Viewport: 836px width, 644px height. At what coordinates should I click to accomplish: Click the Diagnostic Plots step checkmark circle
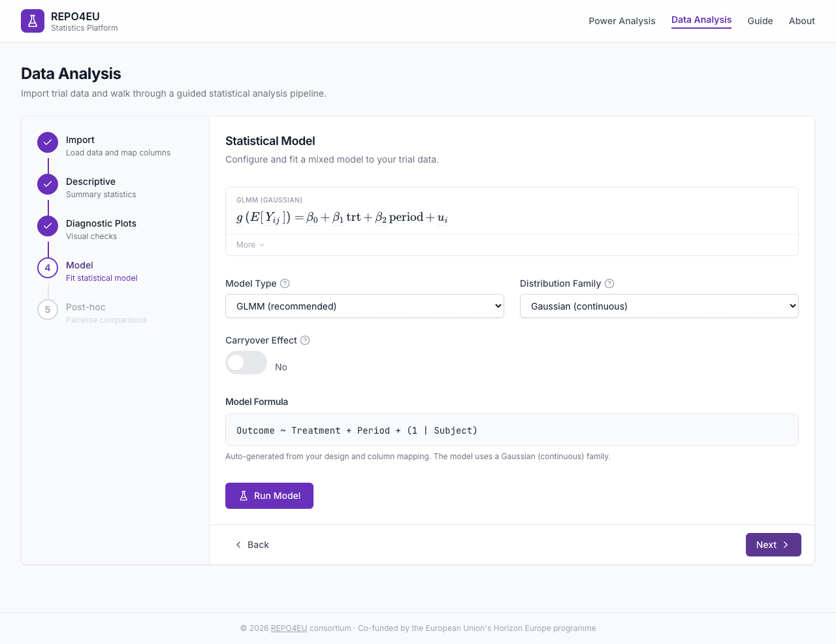48,226
